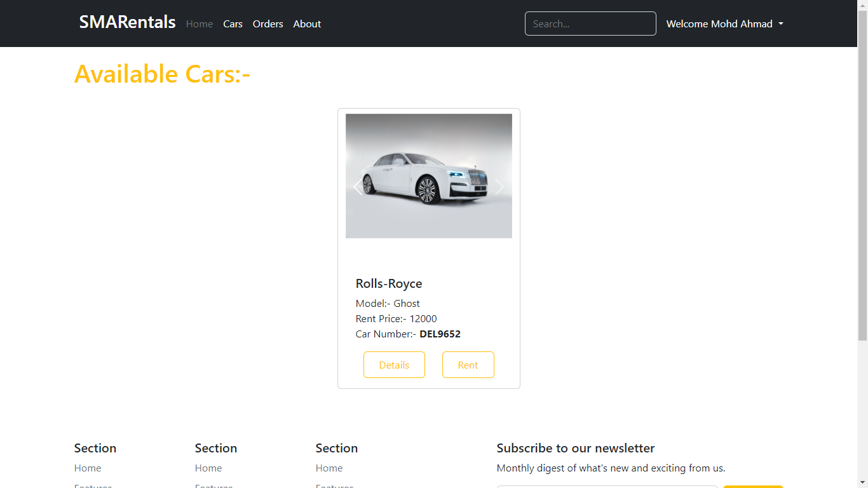868x488 pixels.
Task: Advance to the next car photo
Action: (x=499, y=187)
